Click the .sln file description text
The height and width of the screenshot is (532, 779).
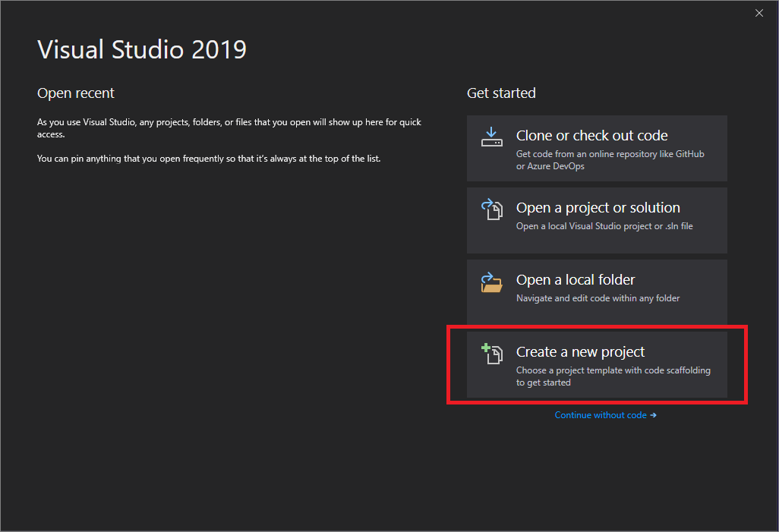click(x=604, y=225)
